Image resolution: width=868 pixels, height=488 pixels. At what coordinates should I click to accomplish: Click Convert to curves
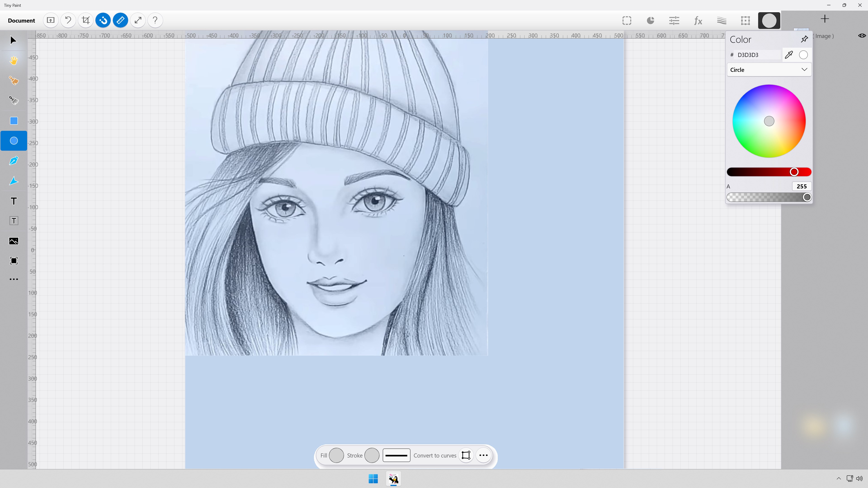[435, 455]
